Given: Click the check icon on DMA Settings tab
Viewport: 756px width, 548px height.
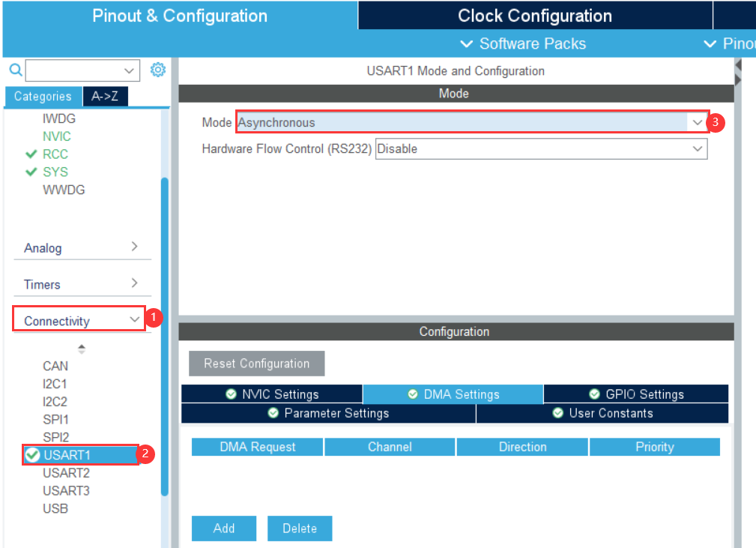Looking at the screenshot, I should click(412, 394).
